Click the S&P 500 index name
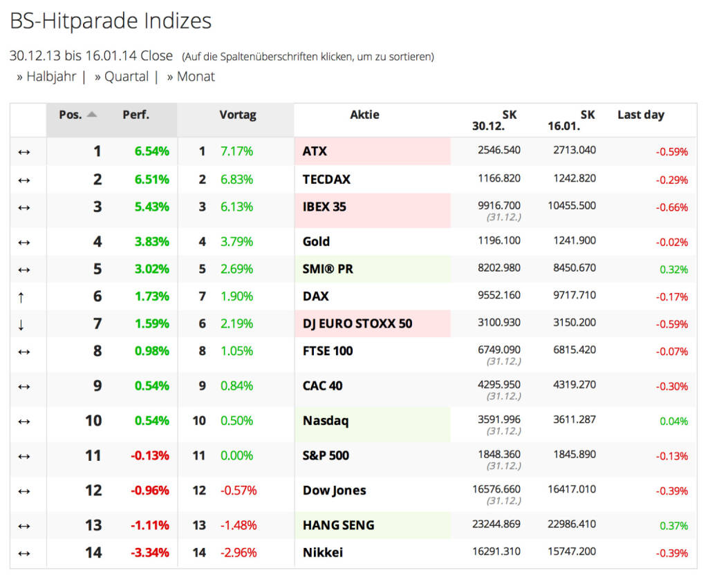Viewport: 708px width, 588px height. point(326,455)
